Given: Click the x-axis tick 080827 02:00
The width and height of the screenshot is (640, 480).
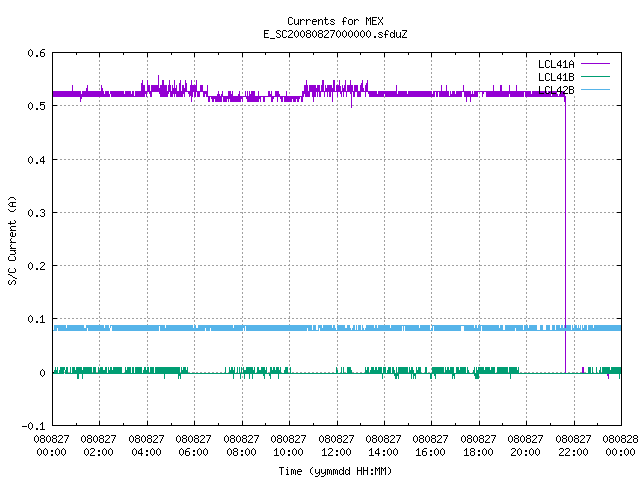Looking at the screenshot, I should coord(98,446).
